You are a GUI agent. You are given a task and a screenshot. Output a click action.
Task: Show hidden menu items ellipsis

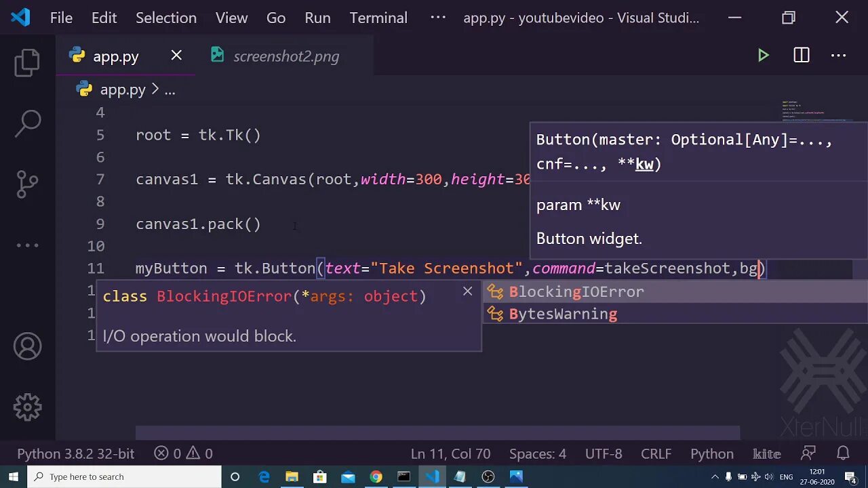438,18
